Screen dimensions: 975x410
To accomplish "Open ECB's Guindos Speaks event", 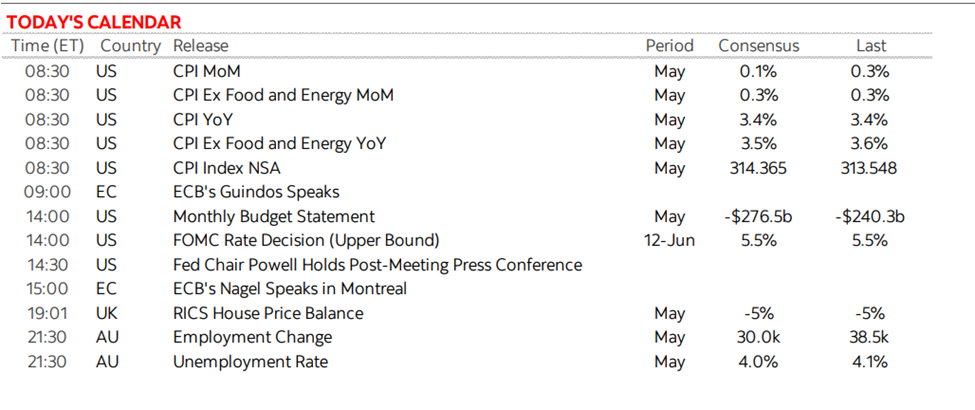I will click(x=256, y=192).
